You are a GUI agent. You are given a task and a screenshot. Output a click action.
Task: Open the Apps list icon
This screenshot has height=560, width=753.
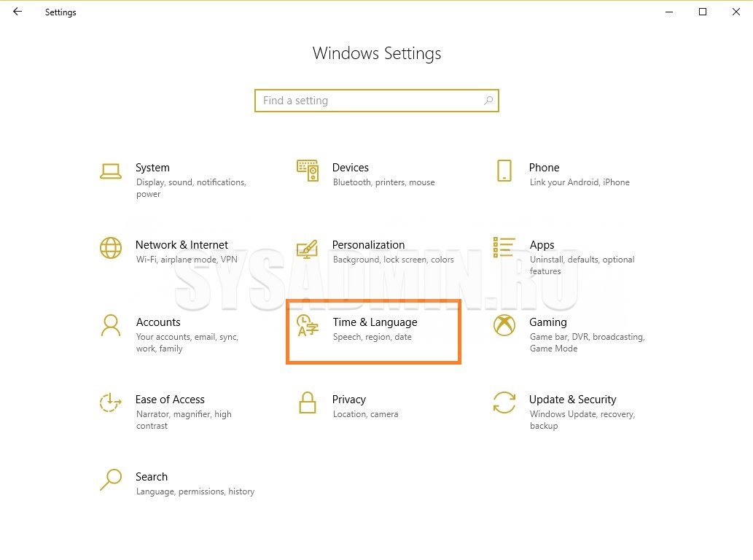504,247
